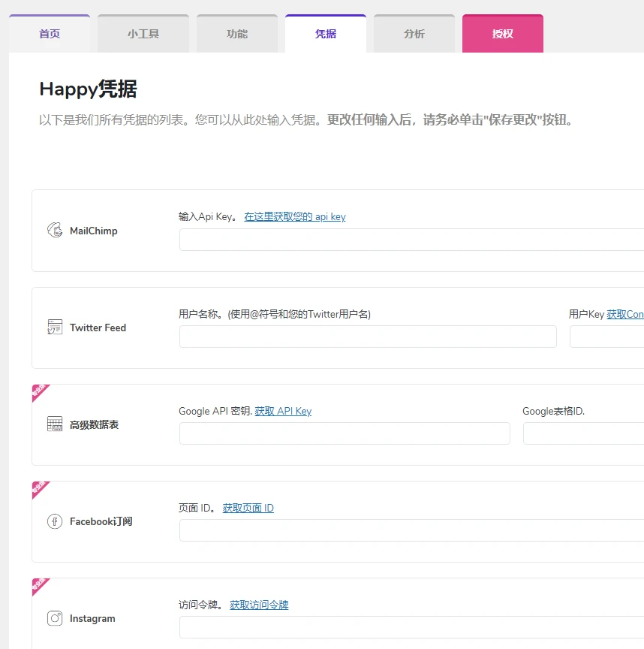Switch to the 功能 tab
Image resolution: width=644 pixels, height=649 pixels.
click(237, 33)
